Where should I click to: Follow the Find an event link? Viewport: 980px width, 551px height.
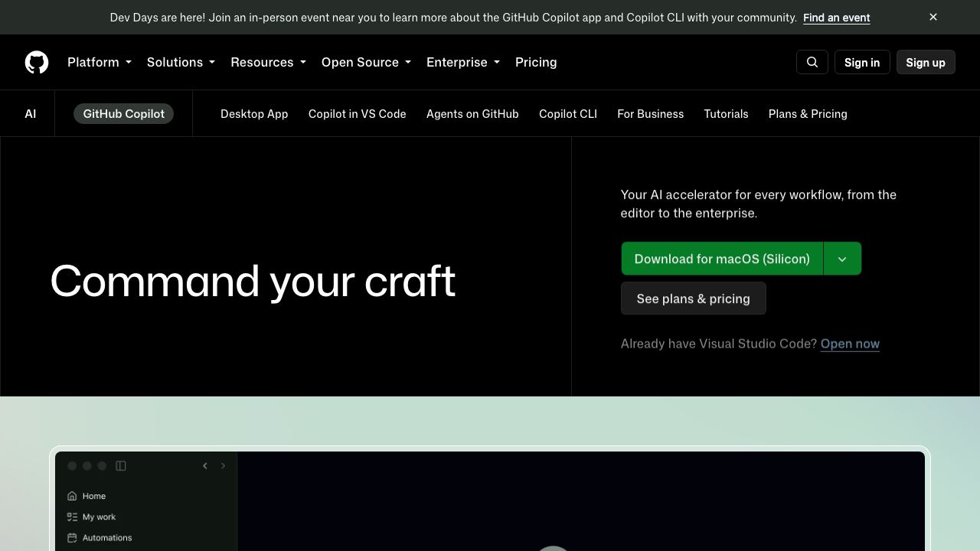click(836, 17)
